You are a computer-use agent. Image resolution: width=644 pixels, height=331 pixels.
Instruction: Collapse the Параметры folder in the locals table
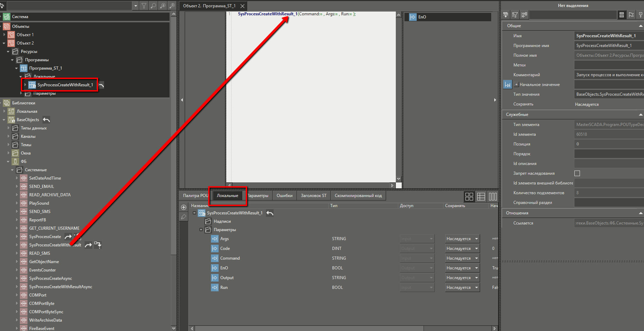(x=201, y=230)
